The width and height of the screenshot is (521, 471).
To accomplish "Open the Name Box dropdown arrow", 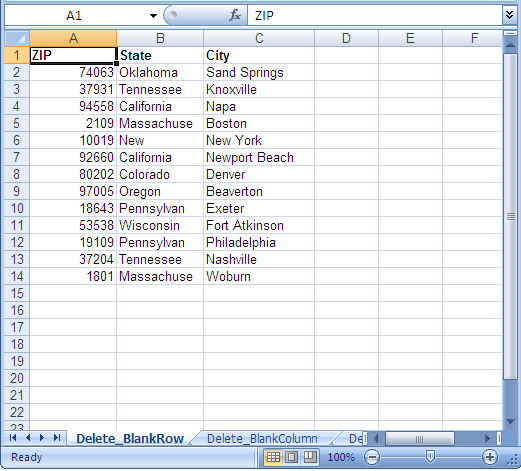I will point(153,16).
